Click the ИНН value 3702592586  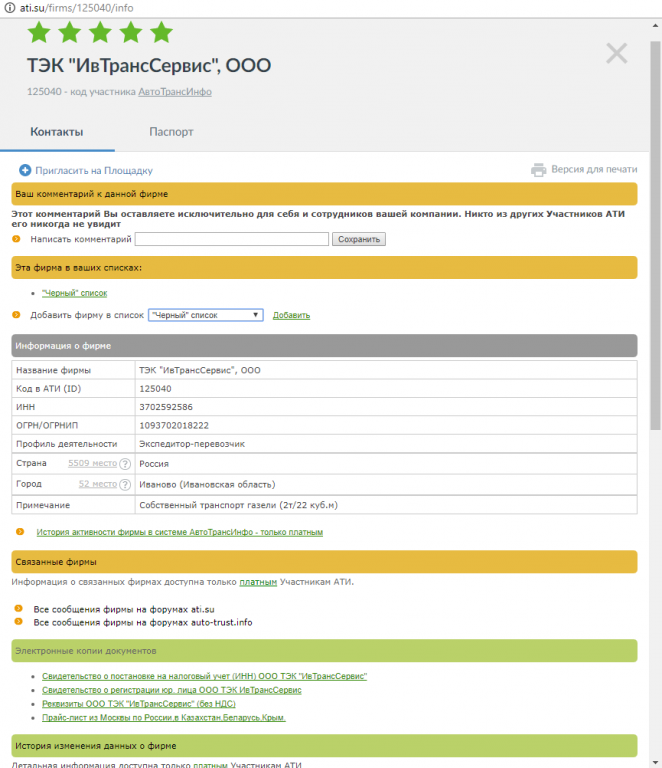pos(166,407)
